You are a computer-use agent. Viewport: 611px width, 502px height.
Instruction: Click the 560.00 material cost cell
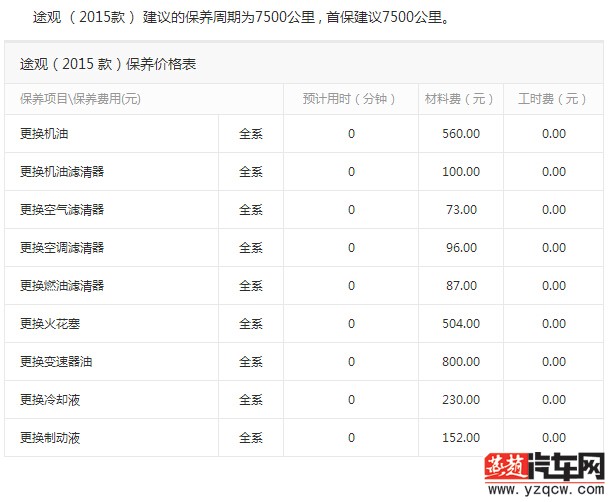click(x=461, y=134)
